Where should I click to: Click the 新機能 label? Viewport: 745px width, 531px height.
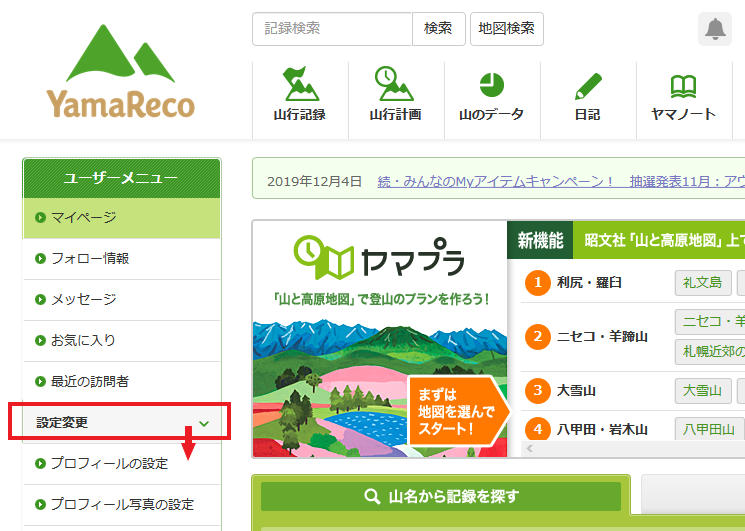(540, 240)
